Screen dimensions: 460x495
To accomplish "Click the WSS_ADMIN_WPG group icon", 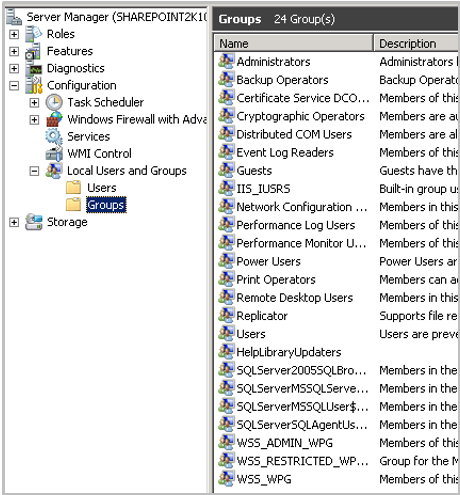I will [226, 442].
